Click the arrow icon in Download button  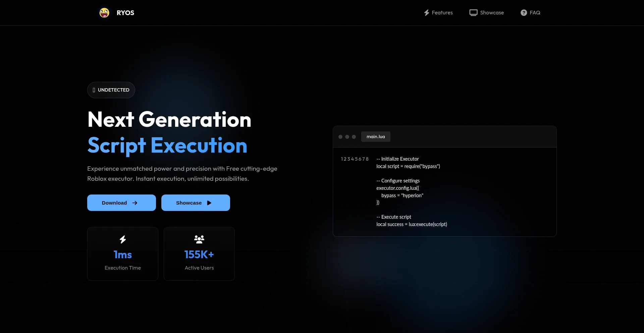pyautogui.click(x=135, y=203)
